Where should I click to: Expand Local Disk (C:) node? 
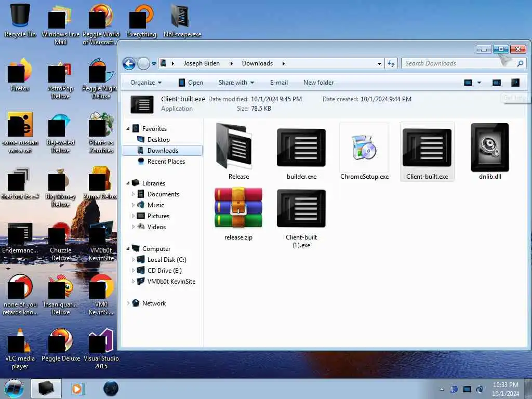click(133, 260)
